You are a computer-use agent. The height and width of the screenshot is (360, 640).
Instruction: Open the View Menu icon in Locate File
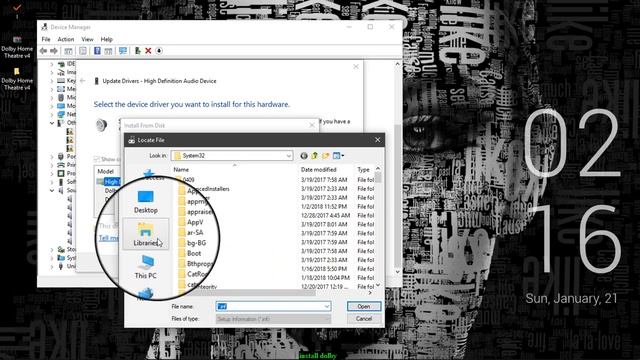[x=338, y=156]
